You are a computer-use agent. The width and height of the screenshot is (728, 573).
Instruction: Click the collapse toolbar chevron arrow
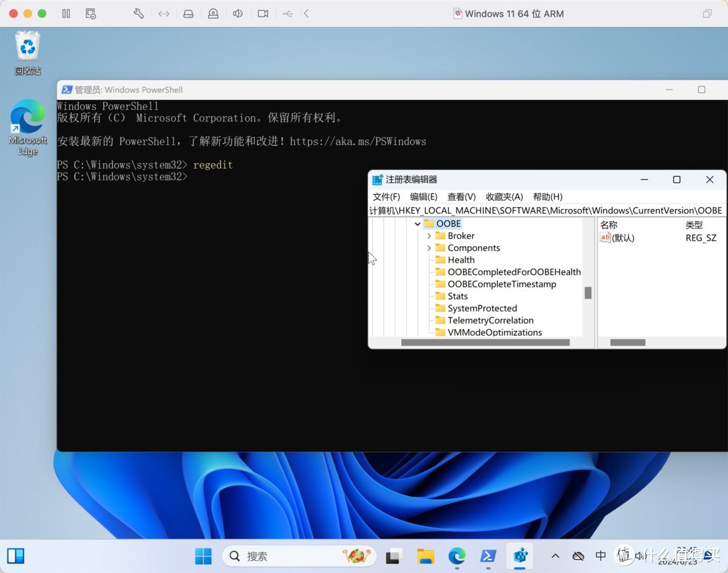[307, 13]
